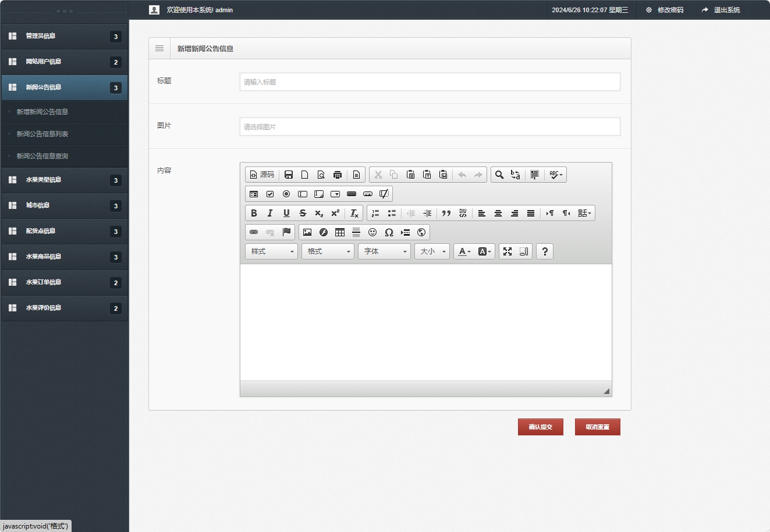Toggle underline formatting
Viewport: 770px width, 532px height.
pyautogui.click(x=286, y=213)
